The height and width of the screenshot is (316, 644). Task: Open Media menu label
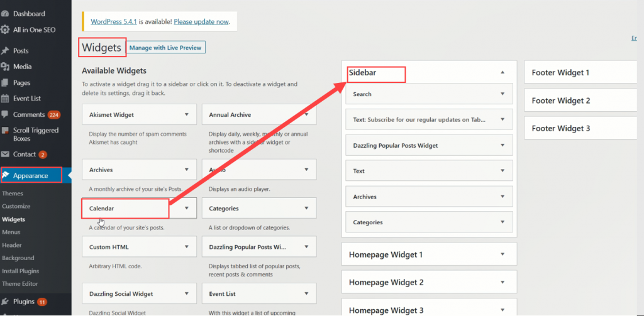point(22,67)
